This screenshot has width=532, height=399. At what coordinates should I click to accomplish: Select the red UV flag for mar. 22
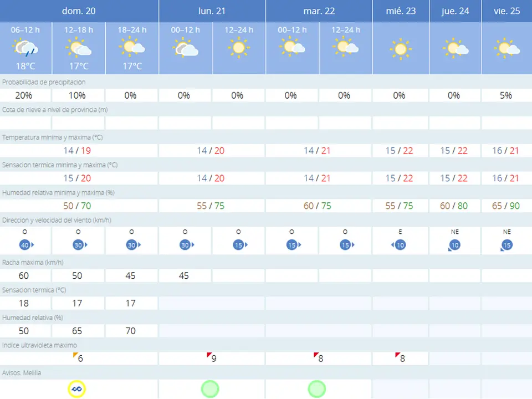[x=316, y=355]
